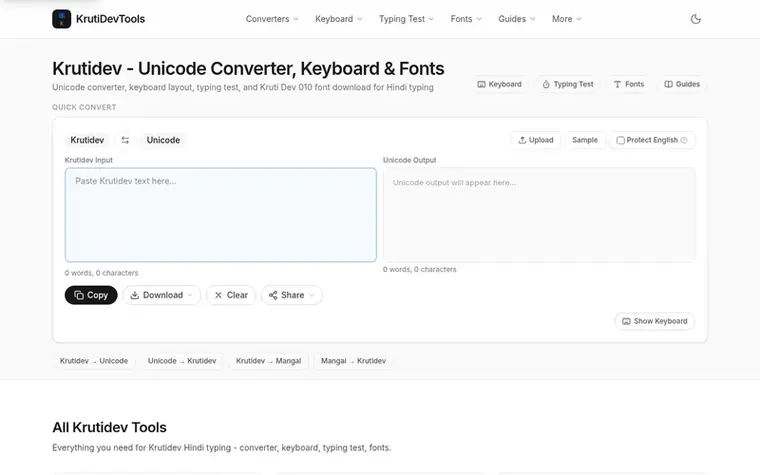Choose Krutidev → Unicode converter chip
This screenshot has width=760, height=475.
[x=94, y=361]
